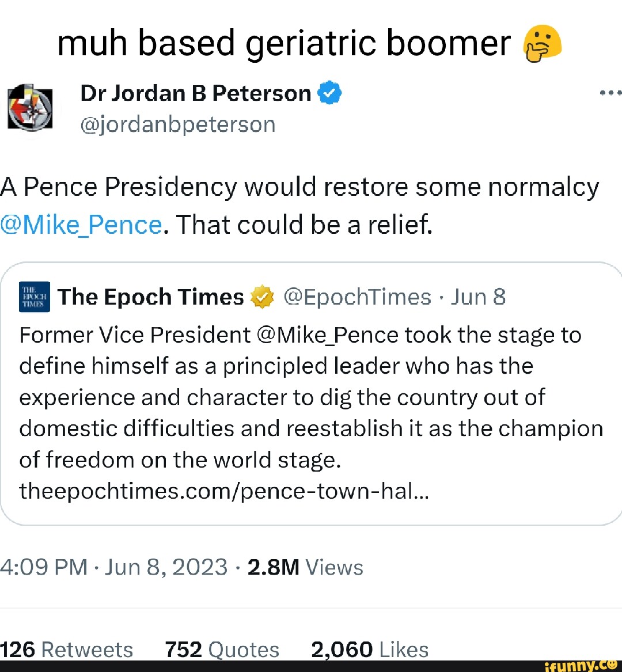
Task: Open The Epoch Times account name
Action: (x=151, y=297)
